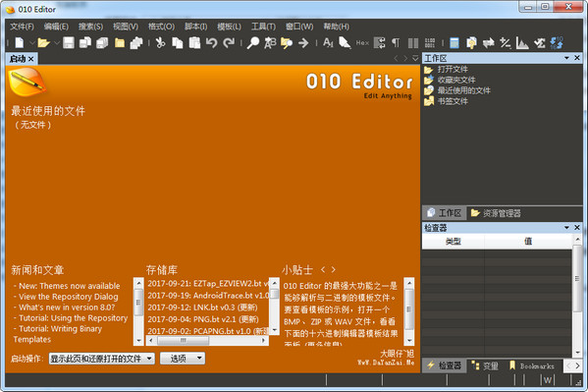This screenshot has height=392, width=588.
Task: Click the column mode toolbar icon
Action: pos(413,43)
